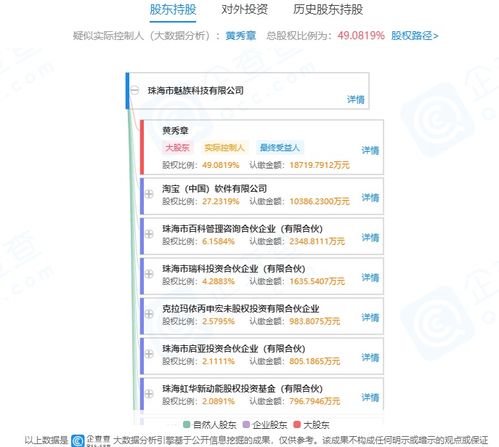499x447 pixels.
Task: Click the 大股东 red legend swatch
Action: [297, 424]
